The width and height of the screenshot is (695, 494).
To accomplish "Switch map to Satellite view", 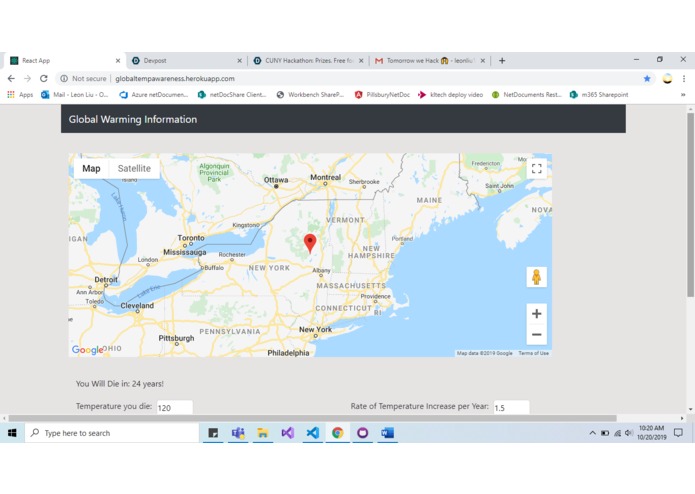I will (134, 168).
